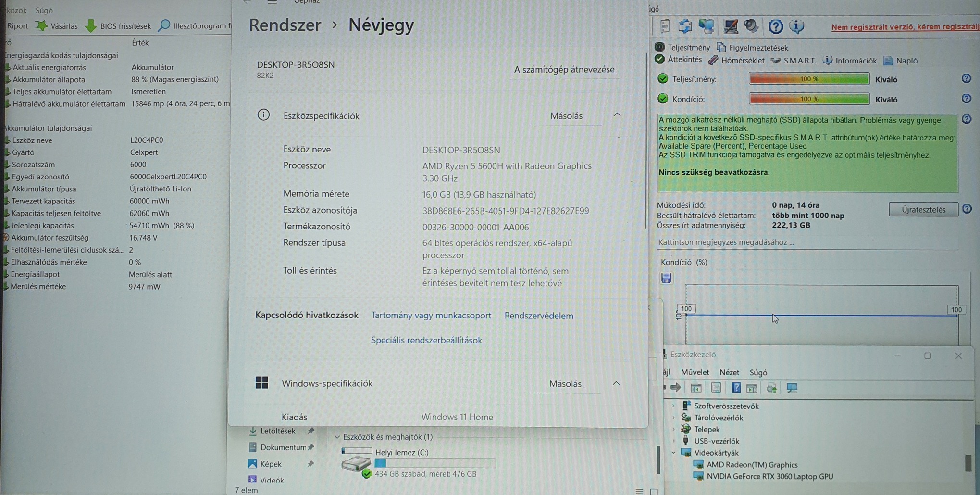Image resolution: width=980 pixels, height=495 pixels.
Task: Collapse the Eszközspecifikációk section chevron
Action: click(x=617, y=115)
